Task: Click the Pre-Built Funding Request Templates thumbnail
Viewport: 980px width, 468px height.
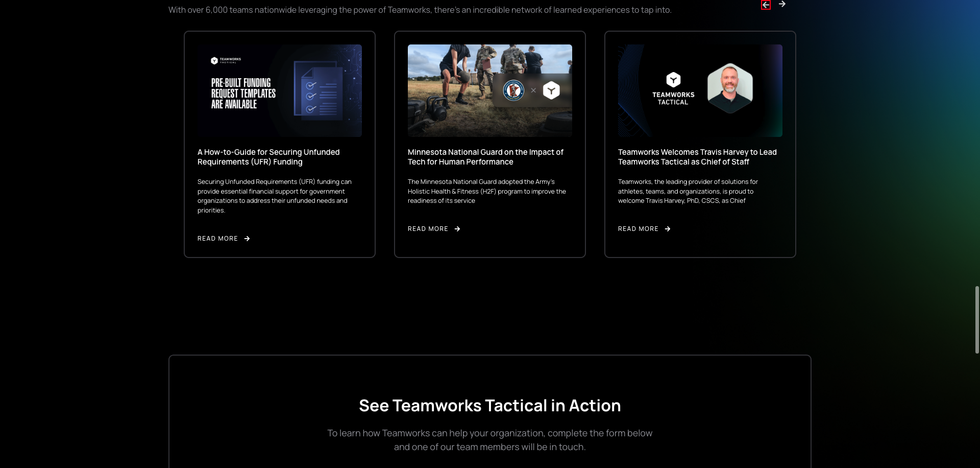Action: [x=280, y=90]
